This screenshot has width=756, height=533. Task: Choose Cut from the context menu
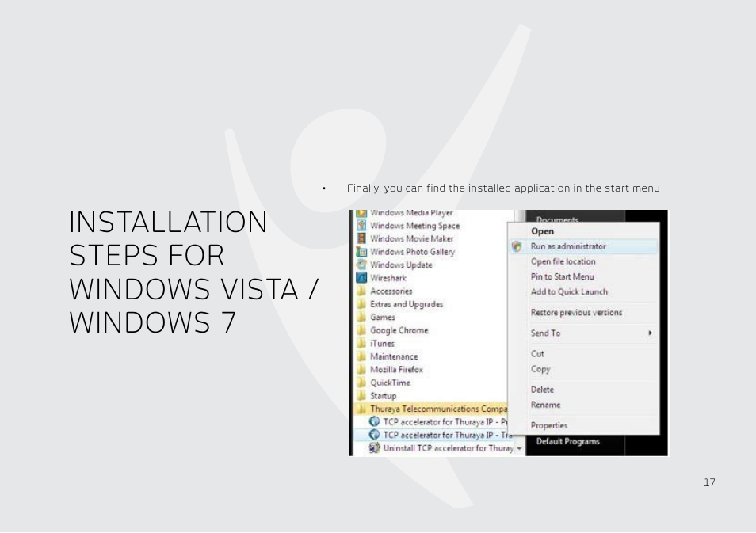(x=537, y=354)
